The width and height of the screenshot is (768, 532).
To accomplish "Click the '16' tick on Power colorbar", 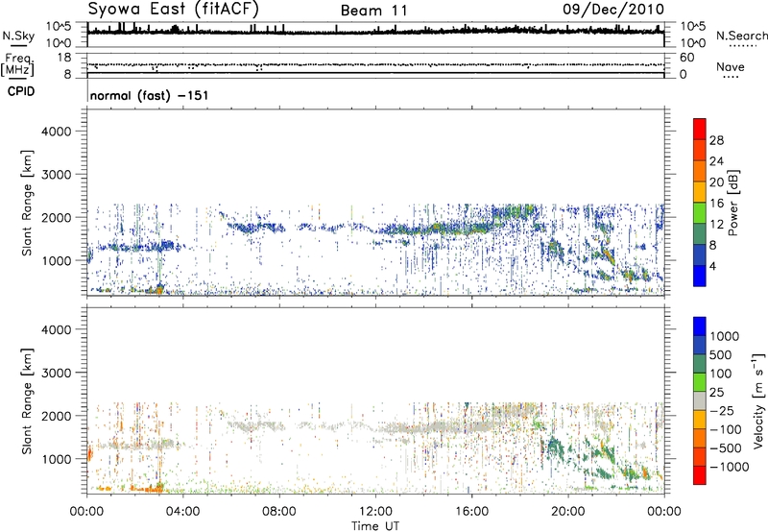I will point(716,204).
